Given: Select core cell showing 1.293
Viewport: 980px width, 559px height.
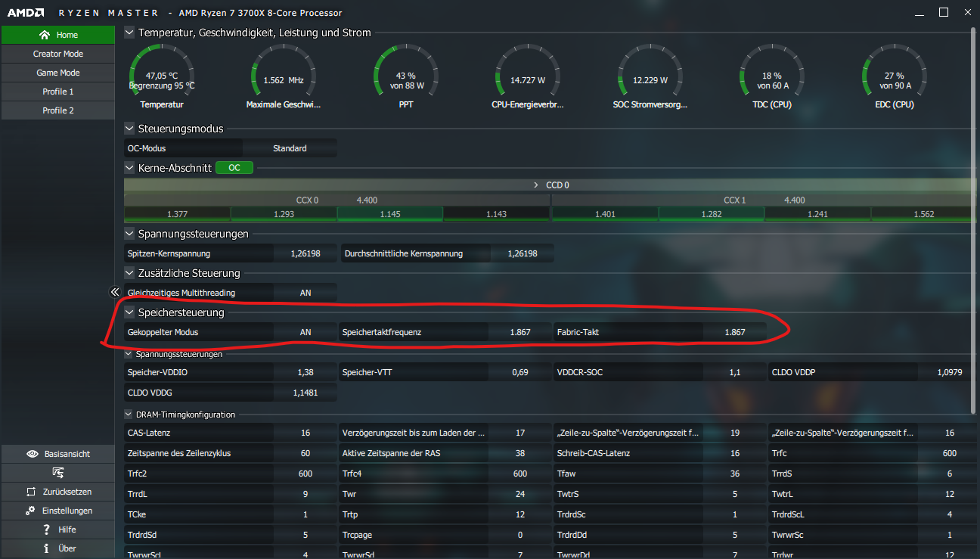Looking at the screenshot, I should coord(284,214).
